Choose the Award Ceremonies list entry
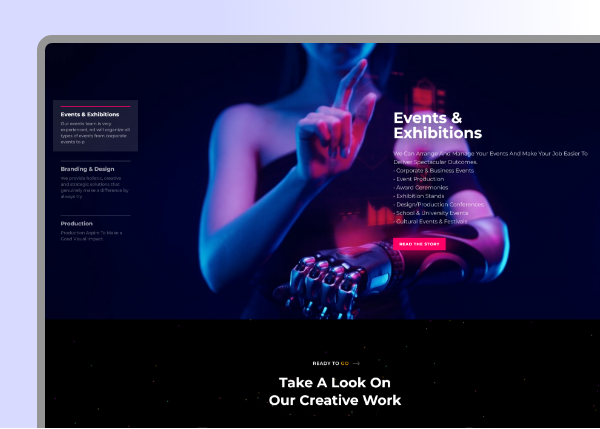The width and height of the screenshot is (600, 429). point(422,188)
